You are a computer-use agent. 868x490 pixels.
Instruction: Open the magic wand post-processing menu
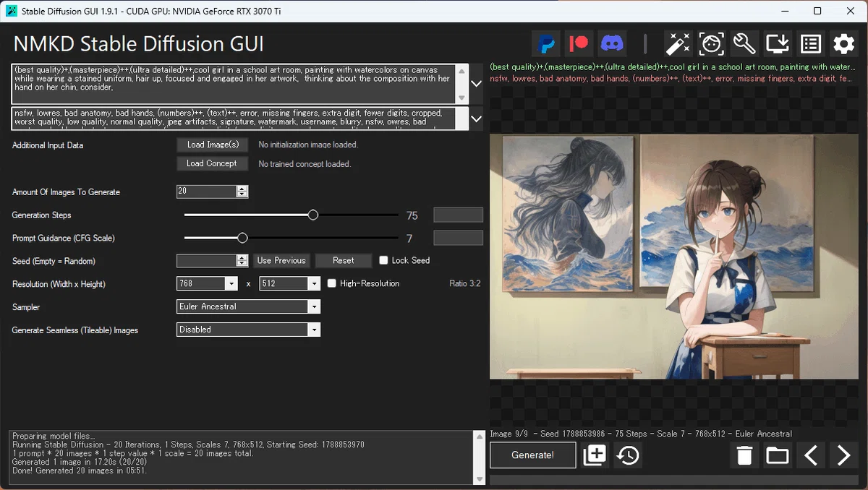(x=678, y=43)
